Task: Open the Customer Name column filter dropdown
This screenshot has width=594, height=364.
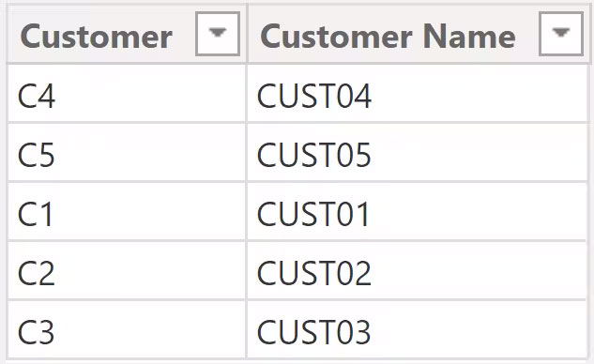Action: coord(561,34)
